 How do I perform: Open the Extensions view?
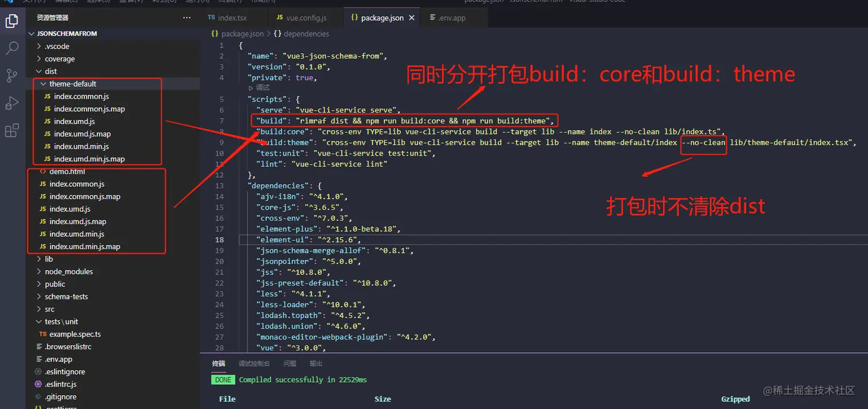[x=12, y=131]
